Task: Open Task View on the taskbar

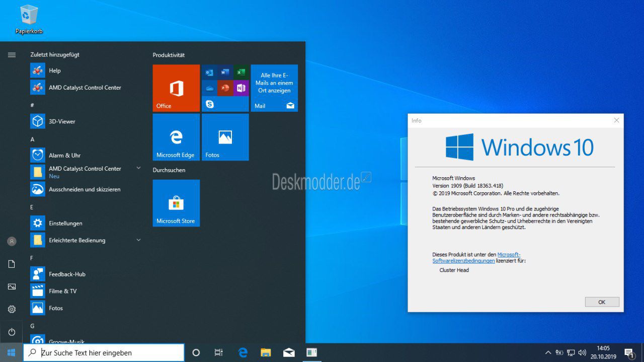Action: tap(219, 352)
